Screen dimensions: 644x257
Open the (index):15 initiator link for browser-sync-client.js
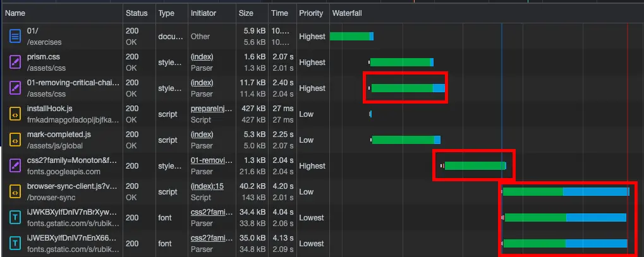[207, 186]
